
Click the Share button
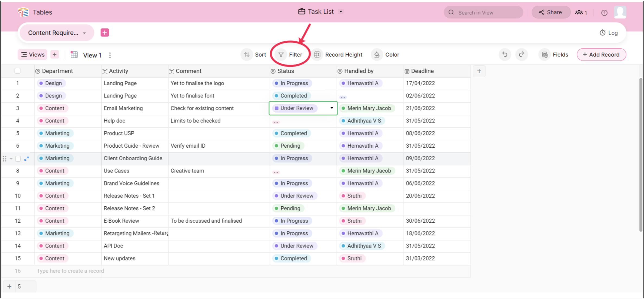click(551, 12)
